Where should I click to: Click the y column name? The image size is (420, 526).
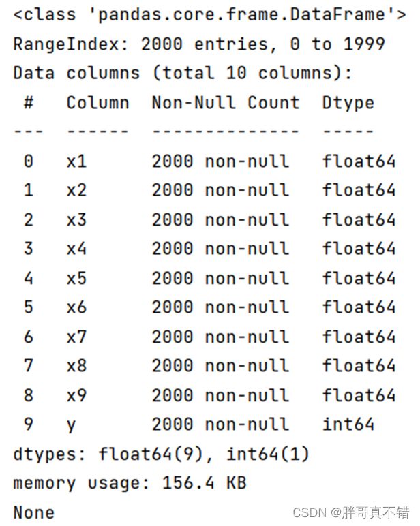pos(71,426)
